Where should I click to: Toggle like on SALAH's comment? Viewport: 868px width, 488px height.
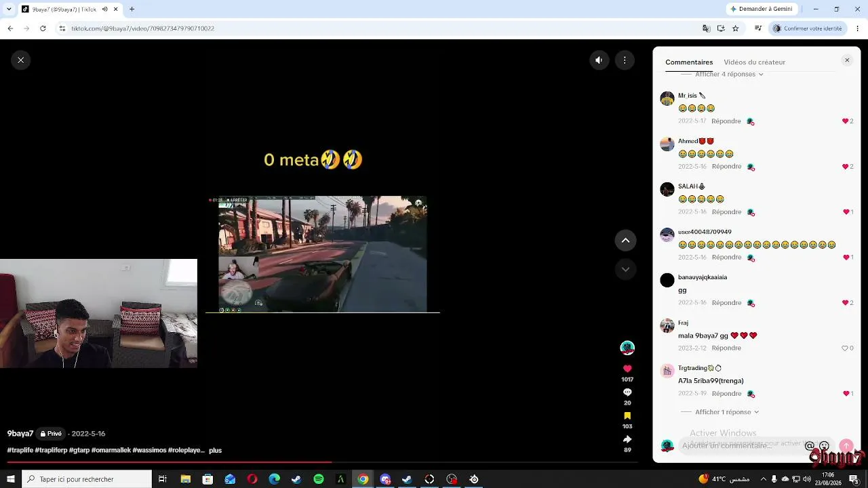(848, 212)
